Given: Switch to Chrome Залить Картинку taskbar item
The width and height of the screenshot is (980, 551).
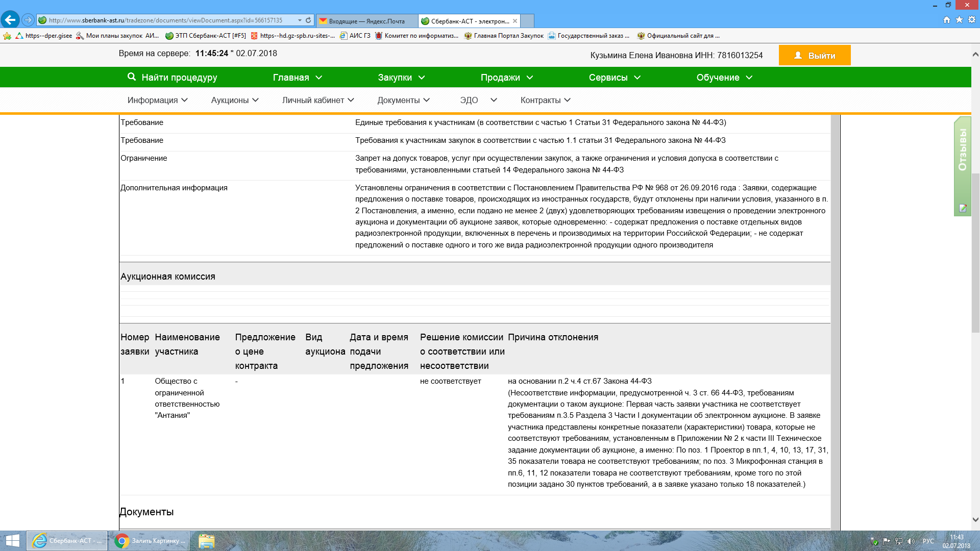Looking at the screenshot, I should 150,541.
